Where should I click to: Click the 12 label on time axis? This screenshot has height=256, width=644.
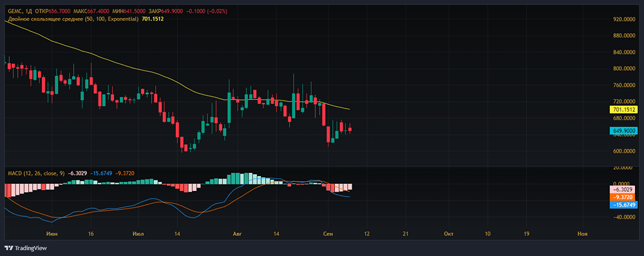367,233
